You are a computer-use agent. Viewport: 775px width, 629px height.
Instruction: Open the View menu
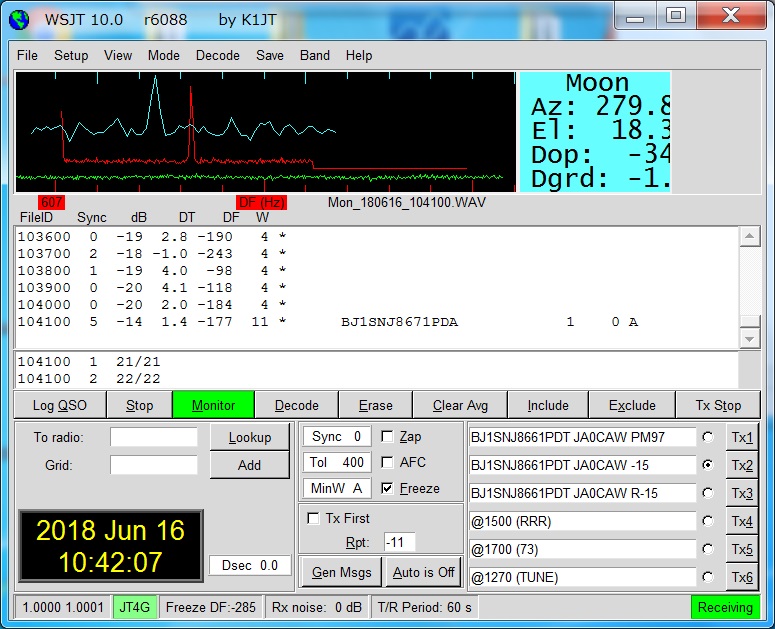coord(118,55)
